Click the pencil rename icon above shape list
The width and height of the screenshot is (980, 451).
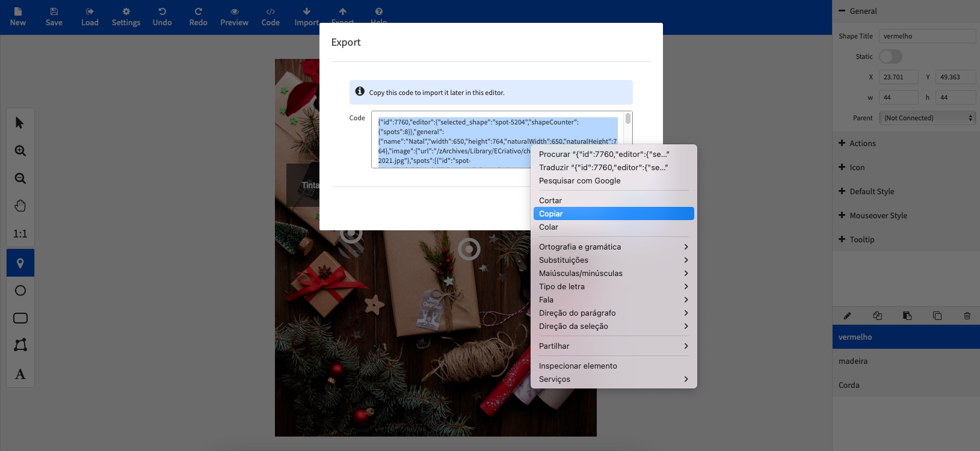click(x=847, y=316)
